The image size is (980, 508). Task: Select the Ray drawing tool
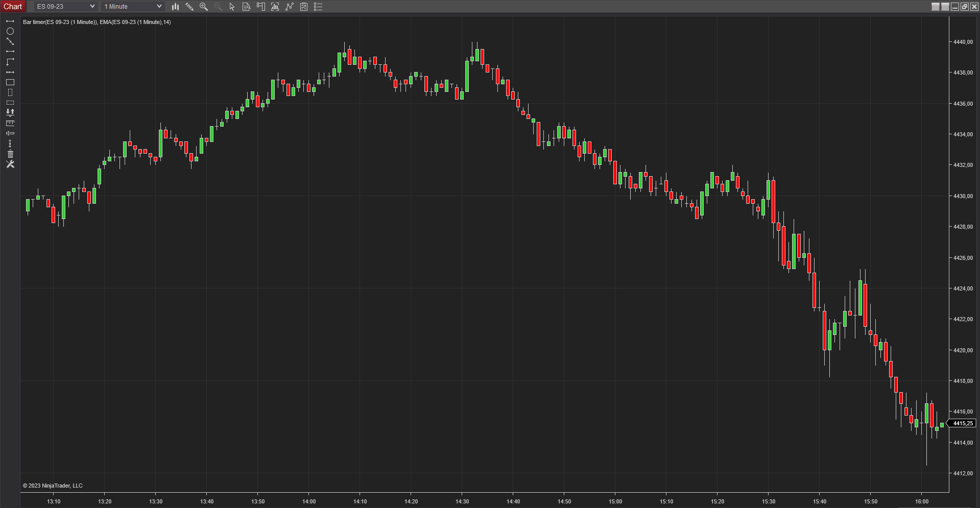[x=10, y=21]
